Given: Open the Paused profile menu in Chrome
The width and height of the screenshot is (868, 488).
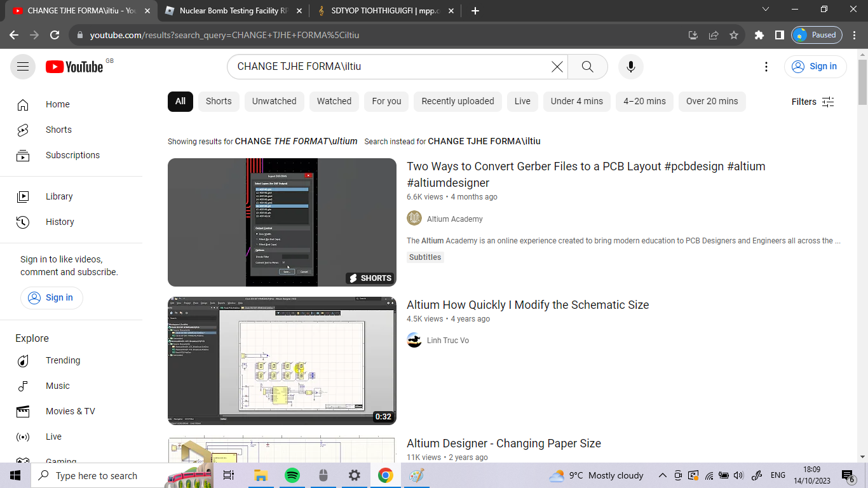Looking at the screenshot, I should pos(817,35).
